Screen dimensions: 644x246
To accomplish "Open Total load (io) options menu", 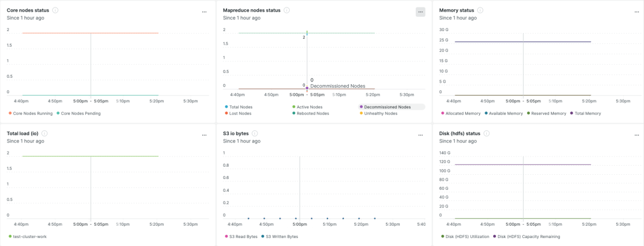I will point(204,135).
